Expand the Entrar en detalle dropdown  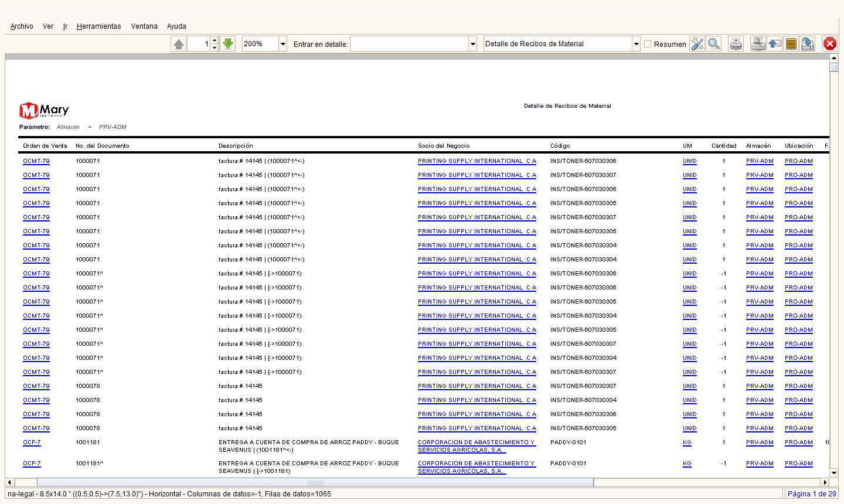pos(472,44)
